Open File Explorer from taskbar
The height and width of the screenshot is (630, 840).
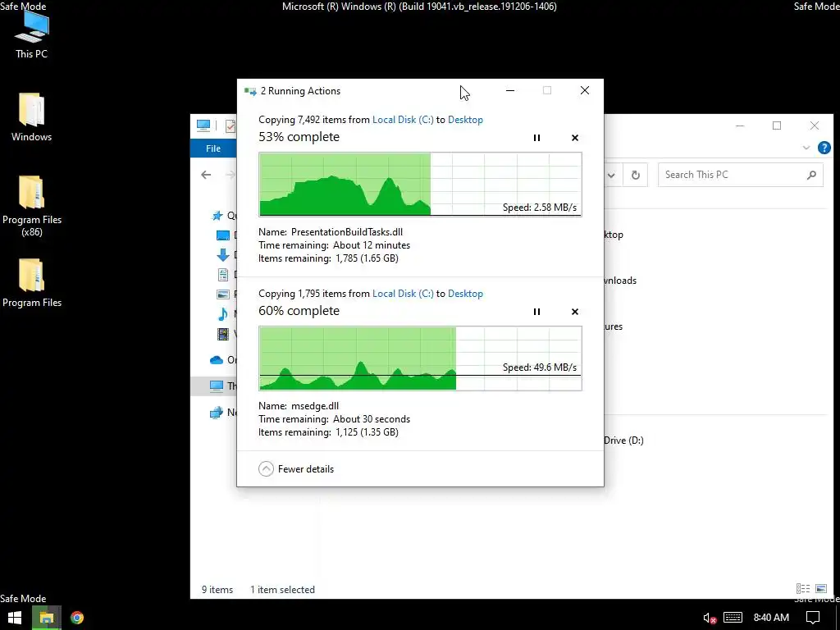click(47, 618)
